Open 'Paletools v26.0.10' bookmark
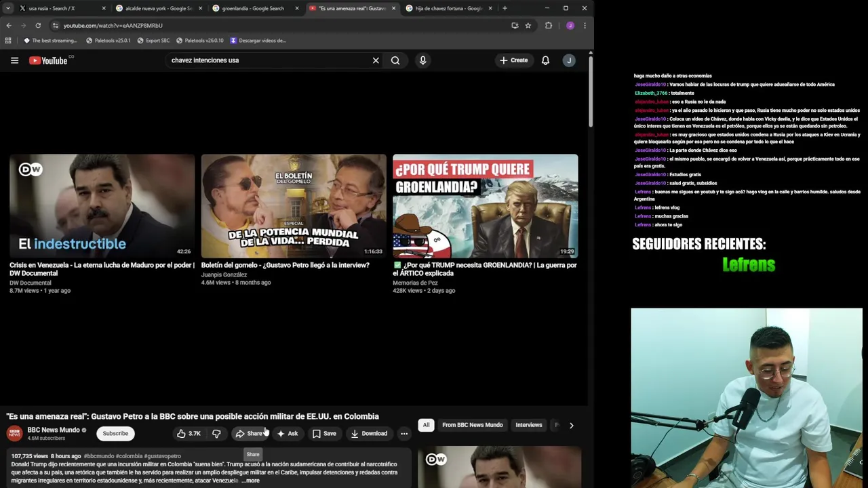 [x=199, y=41]
